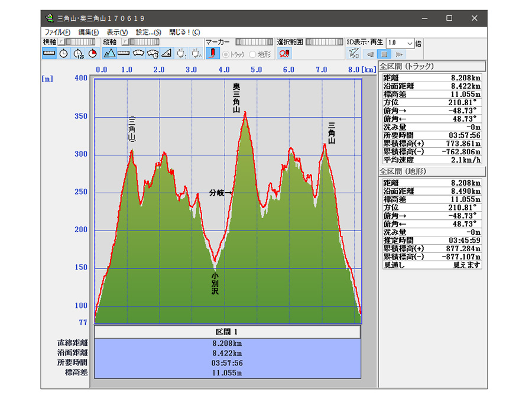Viewport: 532px width, 399px height.
Task: Select the triangle slope angle icon
Action: pyautogui.click(x=167, y=54)
